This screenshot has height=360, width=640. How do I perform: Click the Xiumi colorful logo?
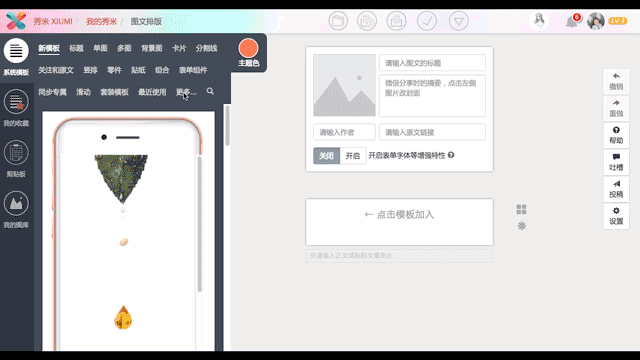[16, 21]
